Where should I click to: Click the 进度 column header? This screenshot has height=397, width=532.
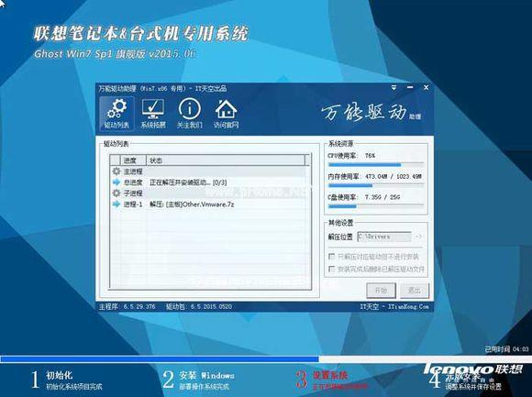point(133,160)
